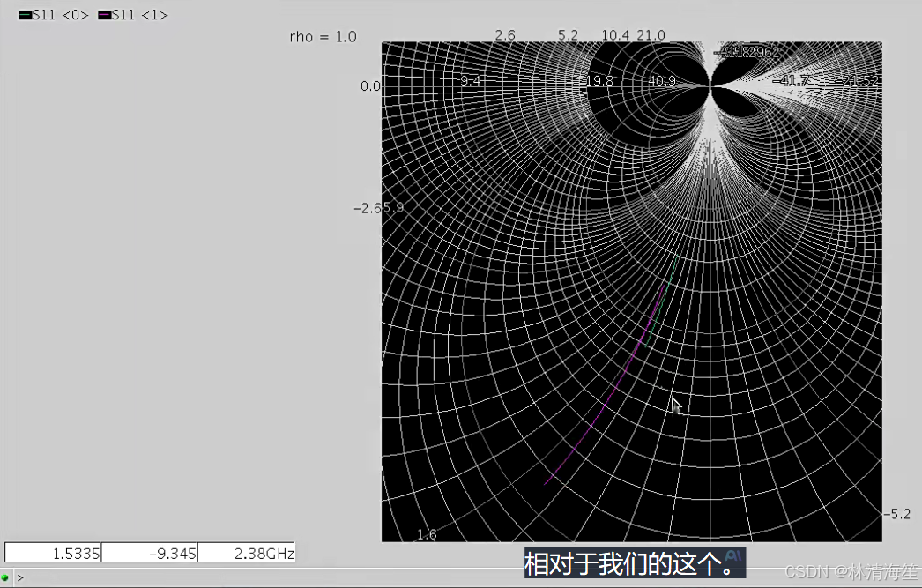Click the 40.9 chart label
This screenshot has width=922, height=588.
tap(662, 80)
